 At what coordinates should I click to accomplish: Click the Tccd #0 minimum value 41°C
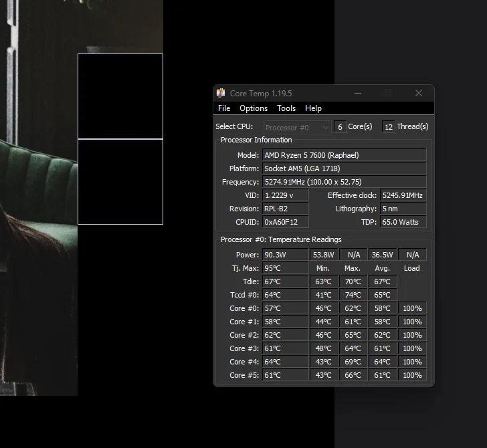coord(324,295)
